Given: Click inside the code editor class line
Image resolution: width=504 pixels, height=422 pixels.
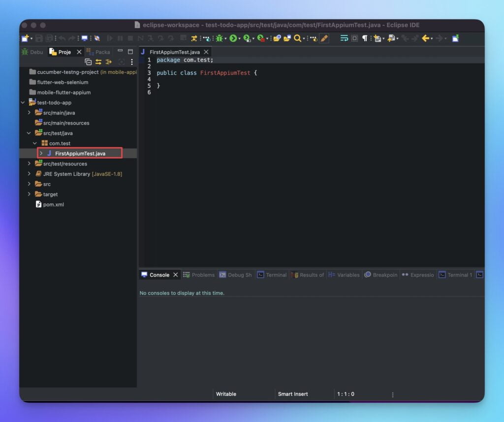Looking at the screenshot, I should (207, 73).
